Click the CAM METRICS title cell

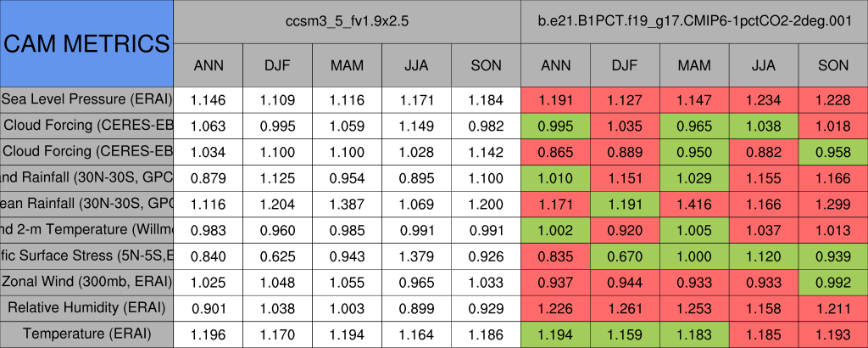(86, 43)
